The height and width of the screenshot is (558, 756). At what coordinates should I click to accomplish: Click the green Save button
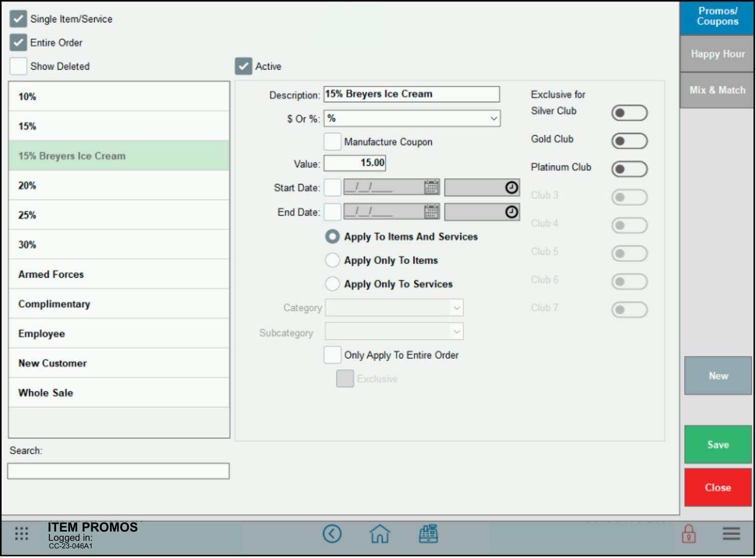(718, 444)
